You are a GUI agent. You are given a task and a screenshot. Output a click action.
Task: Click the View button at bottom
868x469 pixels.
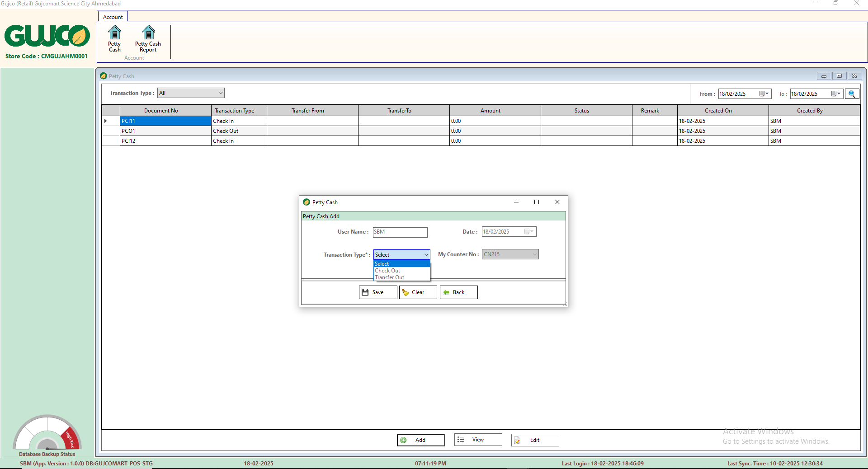coord(478,440)
